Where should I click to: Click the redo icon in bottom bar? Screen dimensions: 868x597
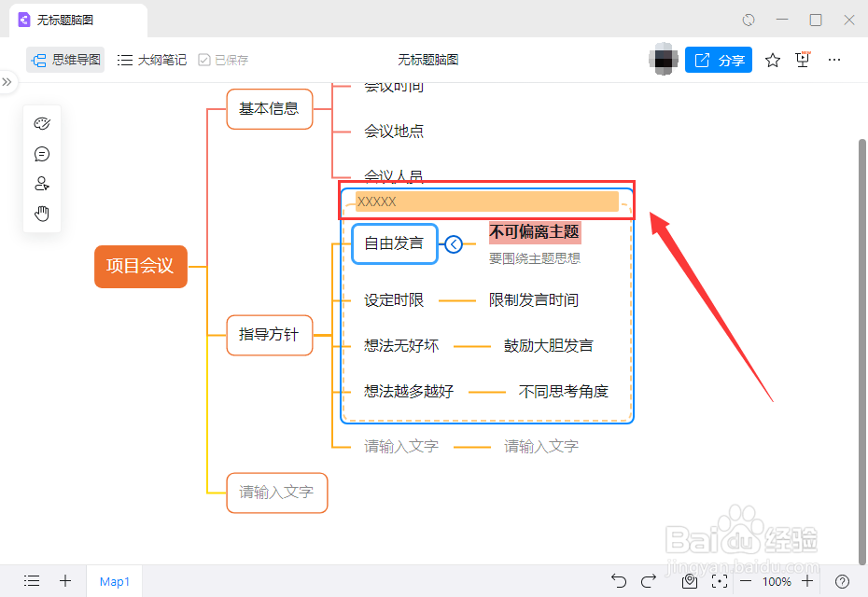649,581
